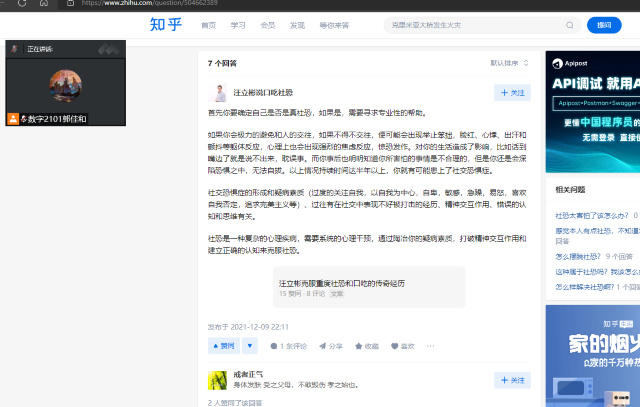Click the 正在讲话 meeting widget header
Screen dimensions: 640x407
[65, 49]
